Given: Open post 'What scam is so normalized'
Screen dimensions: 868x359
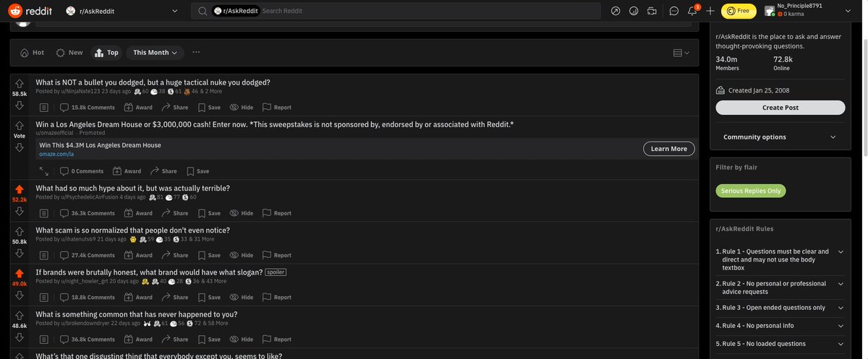Looking at the screenshot, I should 133,230.
